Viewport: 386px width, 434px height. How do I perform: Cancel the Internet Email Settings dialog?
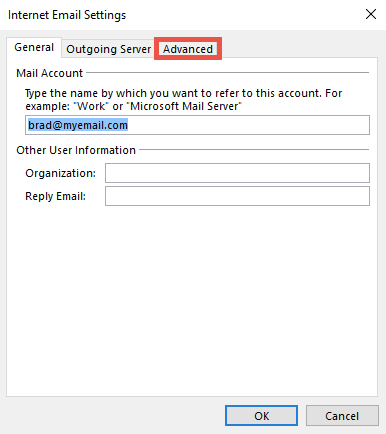(x=342, y=416)
